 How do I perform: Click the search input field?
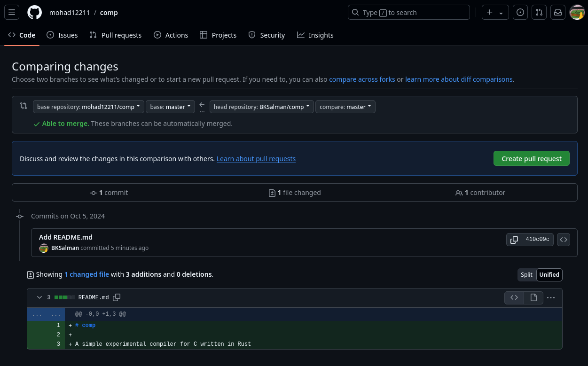click(x=409, y=13)
